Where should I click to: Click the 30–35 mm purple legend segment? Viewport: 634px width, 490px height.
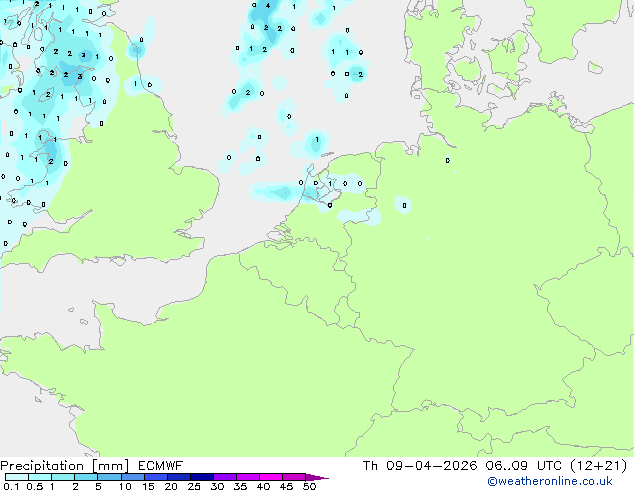click(225, 477)
